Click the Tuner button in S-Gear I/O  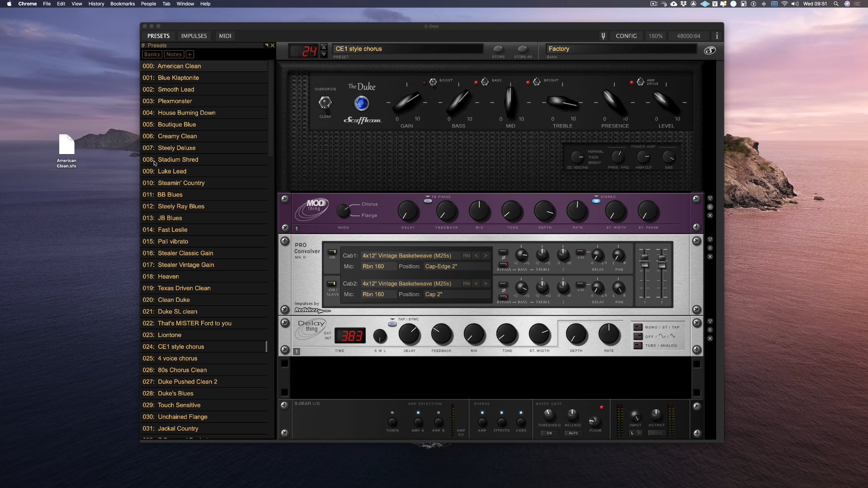click(x=392, y=422)
